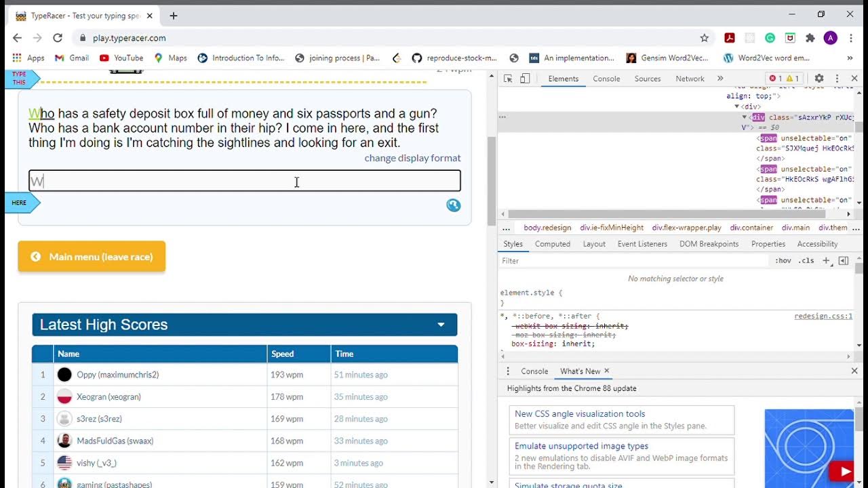Viewport: 868px width, 488px height.
Task: Open the redesign.css:1 source link
Action: tap(823, 317)
